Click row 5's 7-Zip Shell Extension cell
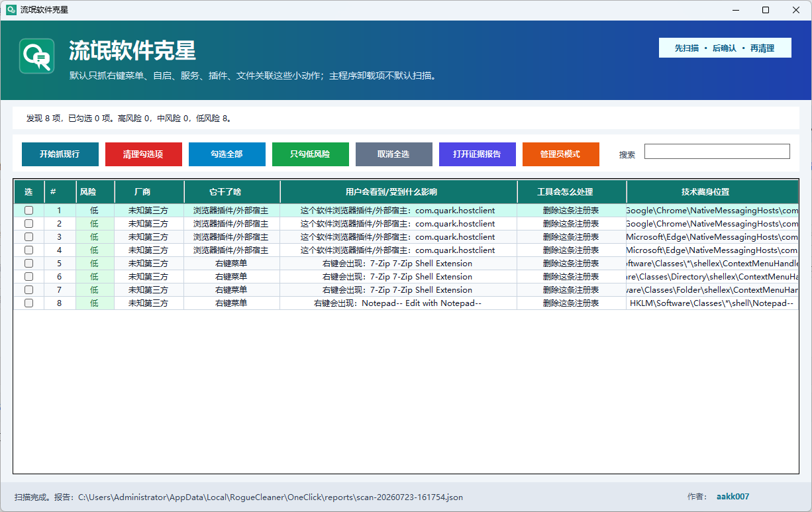The image size is (812, 512). (398, 264)
